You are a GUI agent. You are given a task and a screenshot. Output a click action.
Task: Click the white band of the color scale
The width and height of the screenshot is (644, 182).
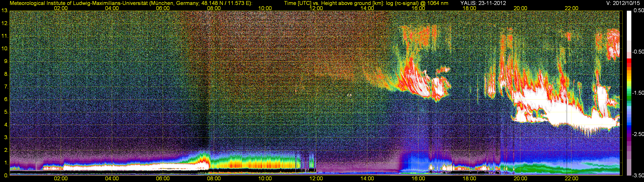[x=629, y=25]
